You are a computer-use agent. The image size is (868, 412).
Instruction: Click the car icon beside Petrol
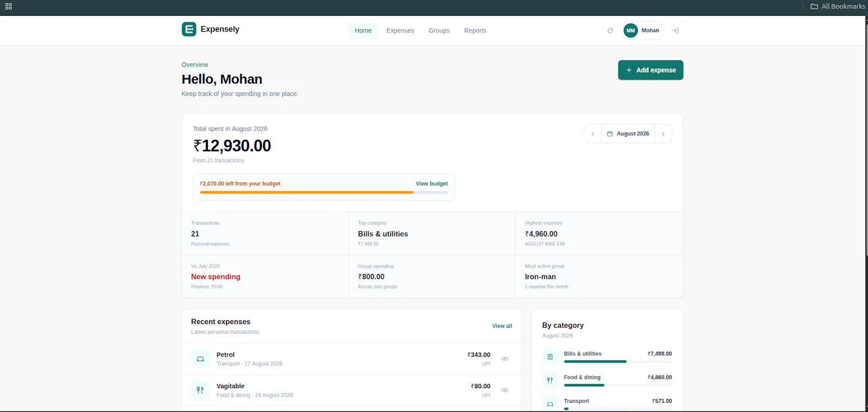click(x=200, y=359)
